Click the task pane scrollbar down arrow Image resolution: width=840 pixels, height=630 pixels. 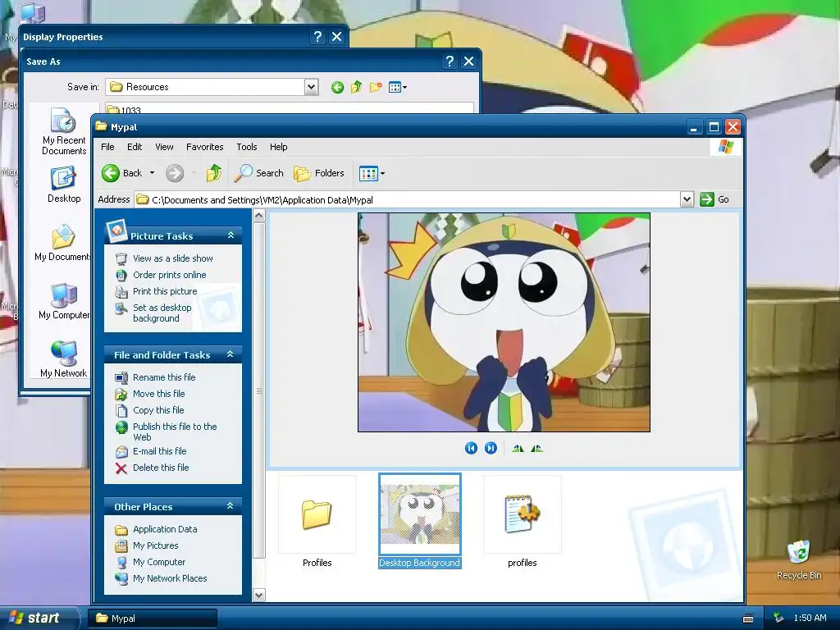click(258, 595)
